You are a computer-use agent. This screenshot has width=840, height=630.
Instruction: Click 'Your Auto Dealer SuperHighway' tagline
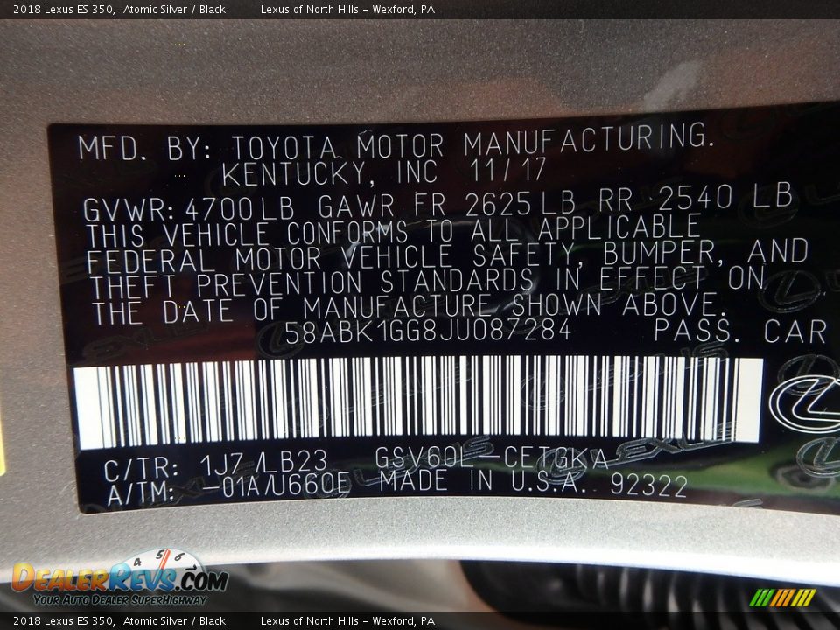point(120,599)
